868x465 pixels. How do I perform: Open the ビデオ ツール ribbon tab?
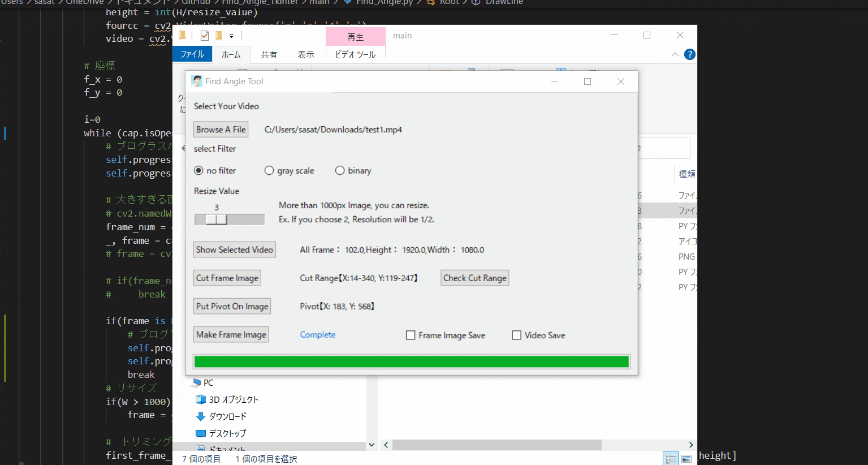[355, 54]
